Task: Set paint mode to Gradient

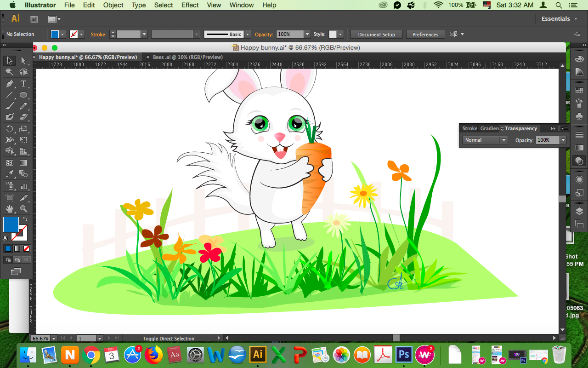Action: click(17, 248)
